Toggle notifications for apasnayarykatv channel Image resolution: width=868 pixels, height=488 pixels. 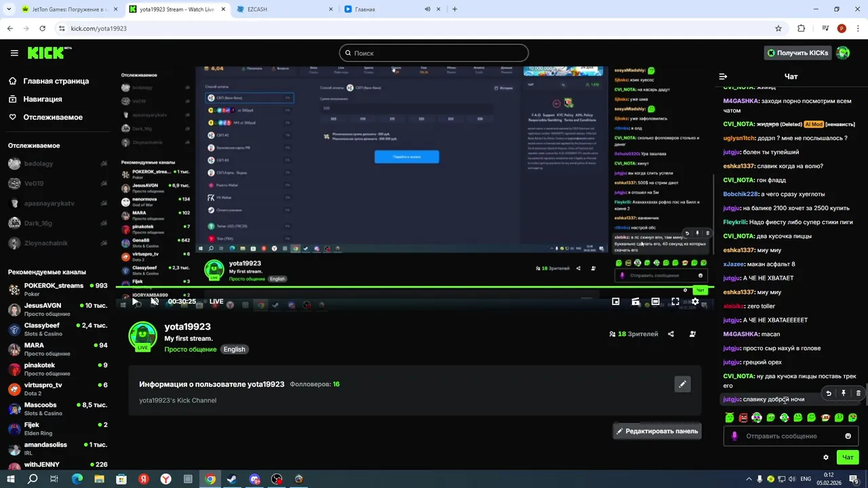coord(104,203)
